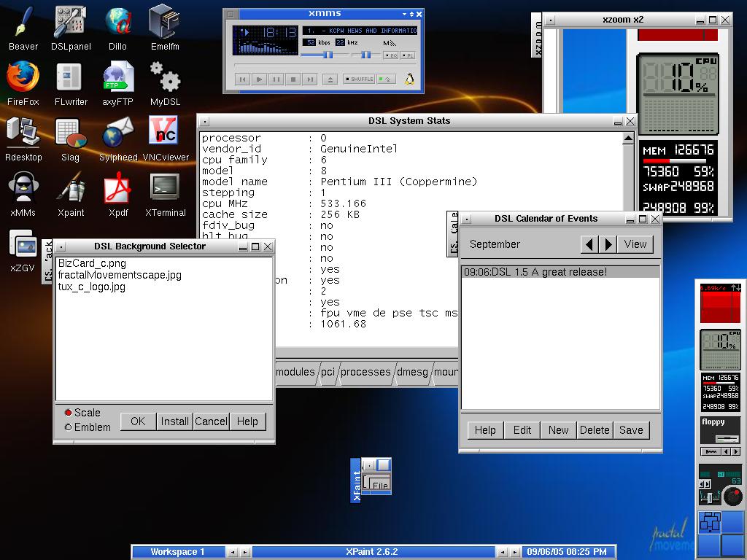Skip to next track in xmms
Viewport: 747px width, 560px height.
pos(309,79)
